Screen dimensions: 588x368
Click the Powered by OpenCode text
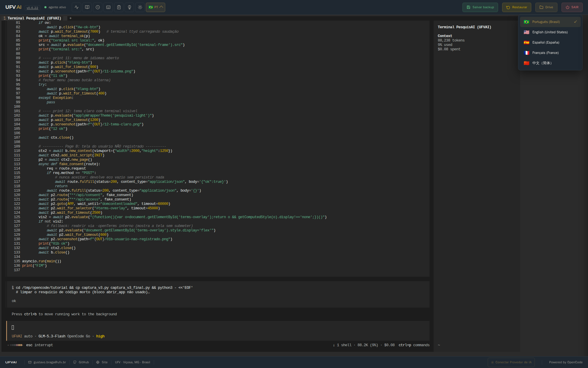click(566, 362)
